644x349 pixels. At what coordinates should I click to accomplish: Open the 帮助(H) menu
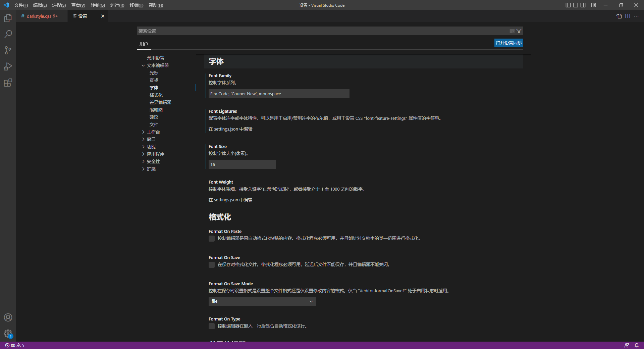click(156, 5)
